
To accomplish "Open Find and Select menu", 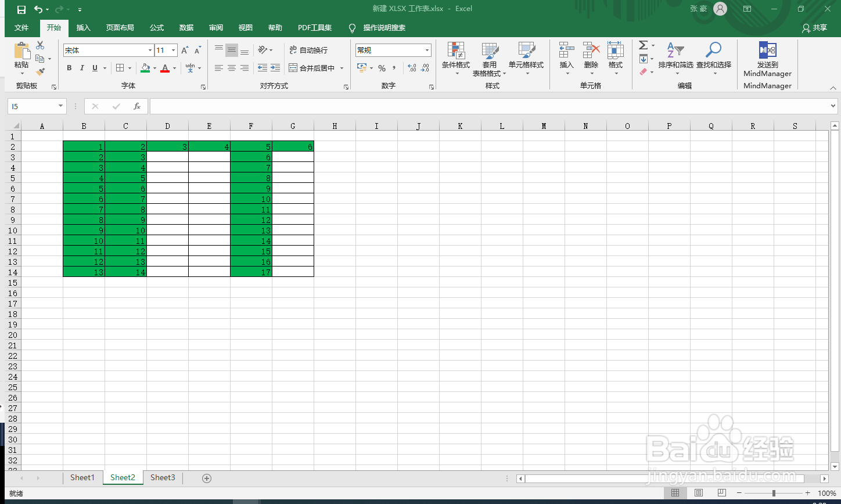I will point(714,59).
